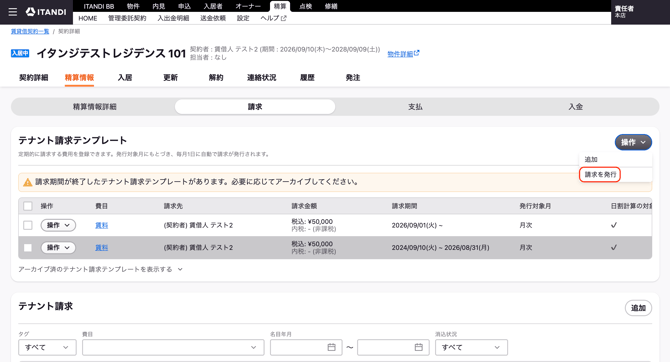Check the 2026/09/01 template row checkbox
Image resolution: width=670 pixels, height=362 pixels.
pos(28,225)
